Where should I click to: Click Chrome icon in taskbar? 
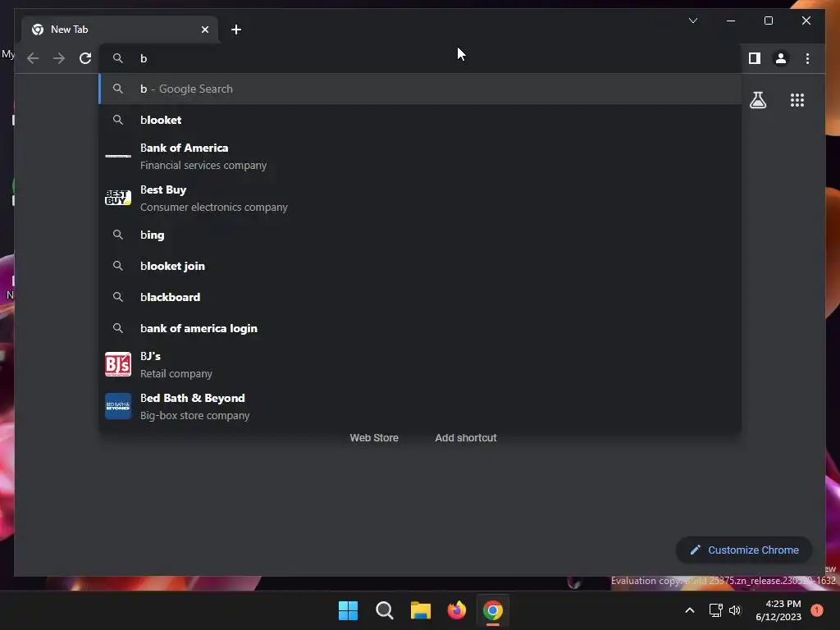coord(493,610)
